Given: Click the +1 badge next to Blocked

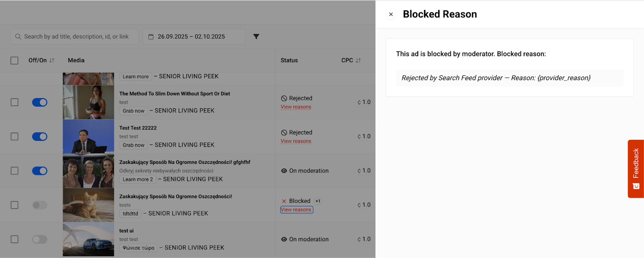Looking at the screenshot, I should (x=318, y=201).
